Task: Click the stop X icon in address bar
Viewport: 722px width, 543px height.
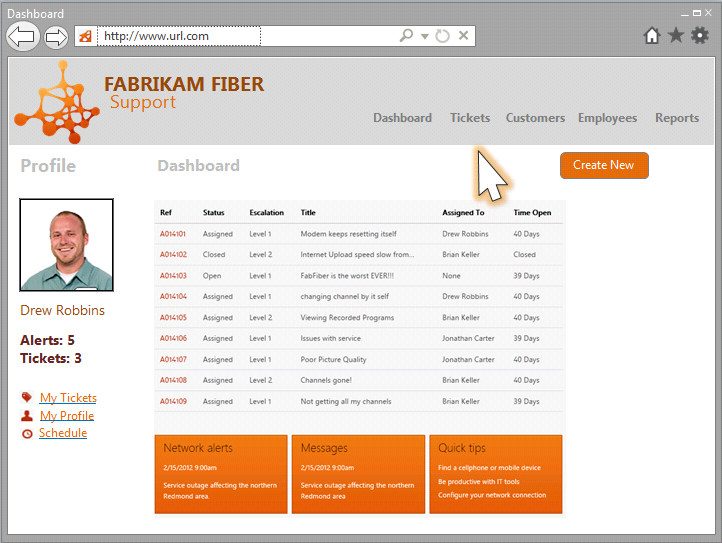Action: click(x=463, y=36)
